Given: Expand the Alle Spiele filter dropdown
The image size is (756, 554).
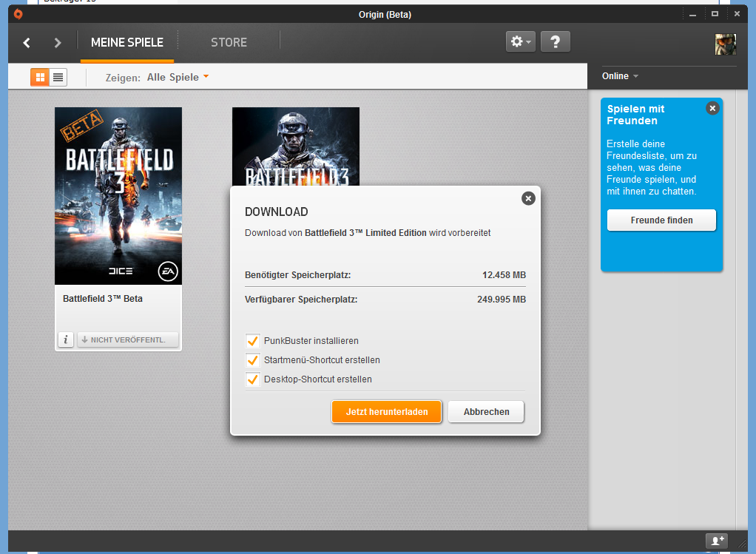Looking at the screenshot, I should tap(178, 77).
